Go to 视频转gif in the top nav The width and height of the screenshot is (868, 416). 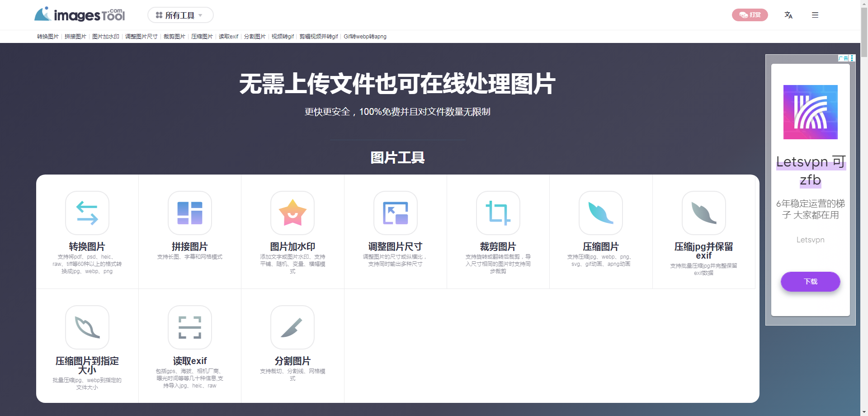pos(283,37)
